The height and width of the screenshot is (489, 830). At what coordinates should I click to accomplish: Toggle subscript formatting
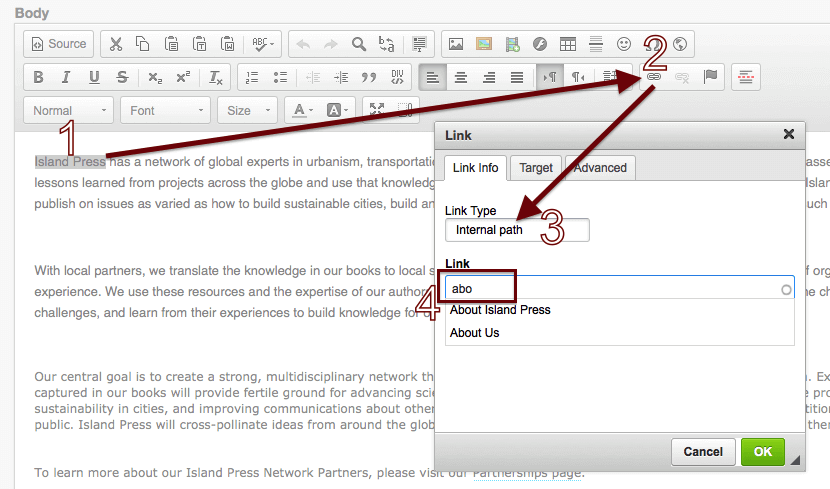(x=155, y=77)
